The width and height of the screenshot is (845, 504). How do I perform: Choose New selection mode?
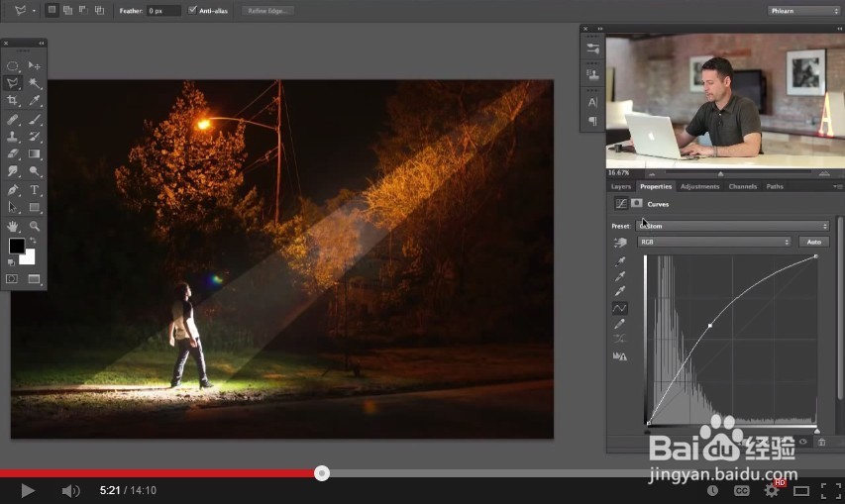click(x=52, y=10)
